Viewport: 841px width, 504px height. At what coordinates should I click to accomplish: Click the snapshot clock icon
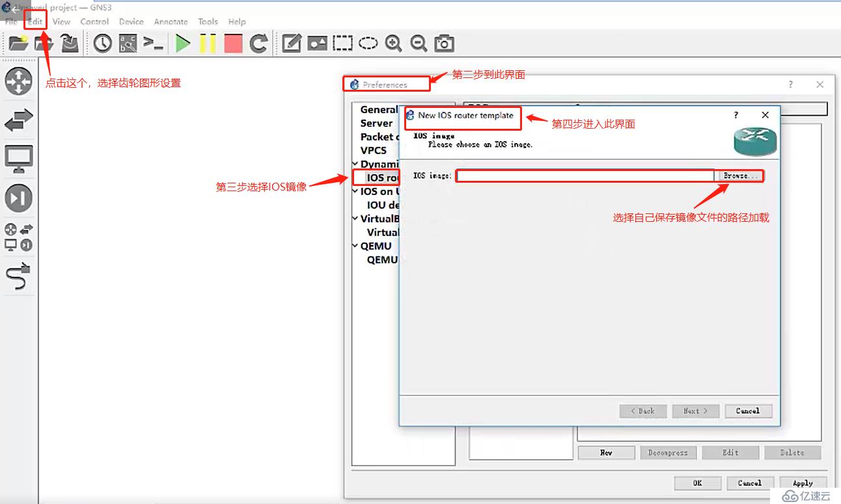102,44
